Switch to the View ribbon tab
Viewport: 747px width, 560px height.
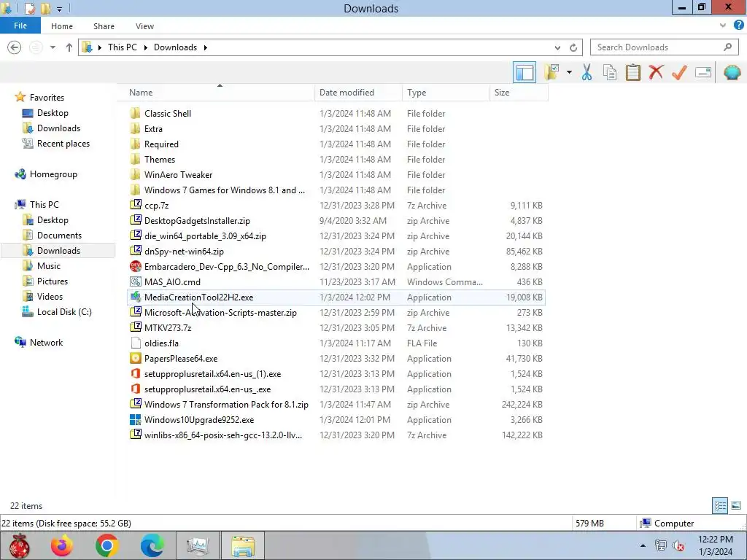click(144, 26)
